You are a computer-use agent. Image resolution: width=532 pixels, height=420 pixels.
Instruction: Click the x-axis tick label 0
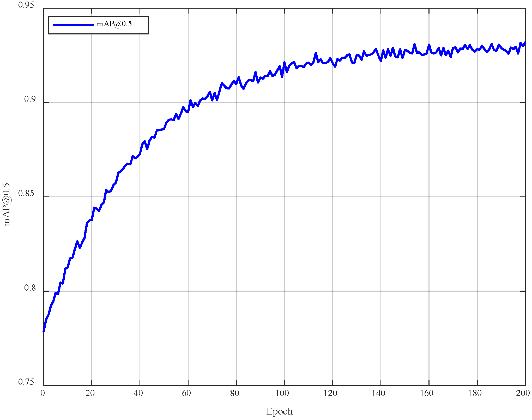click(x=43, y=393)
